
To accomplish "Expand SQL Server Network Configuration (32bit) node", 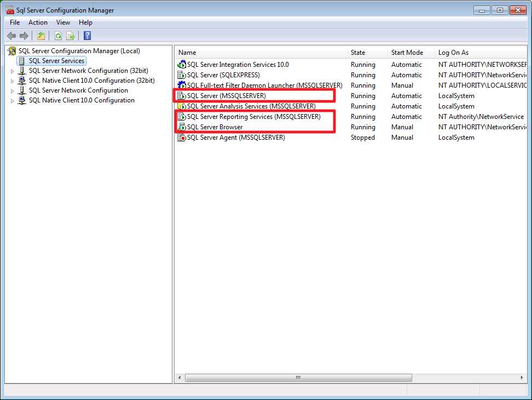I will pos(12,71).
